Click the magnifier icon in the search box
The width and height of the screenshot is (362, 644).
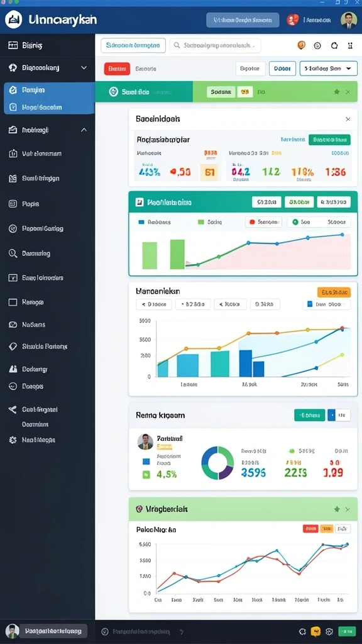(177, 45)
